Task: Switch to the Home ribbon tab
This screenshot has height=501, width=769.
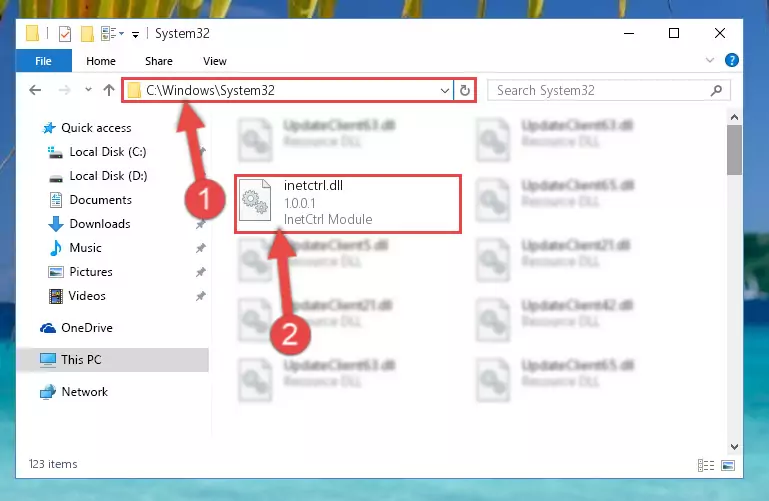Action: tap(101, 61)
